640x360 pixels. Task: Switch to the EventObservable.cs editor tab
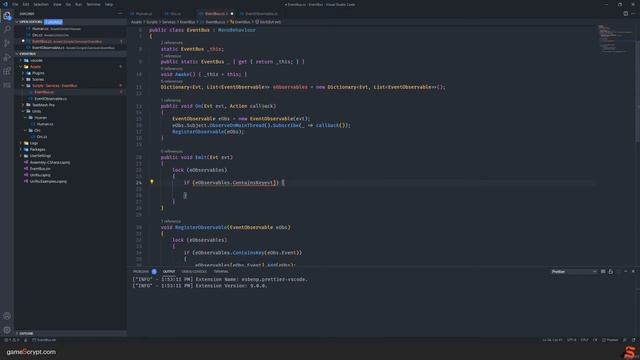(x=259, y=14)
